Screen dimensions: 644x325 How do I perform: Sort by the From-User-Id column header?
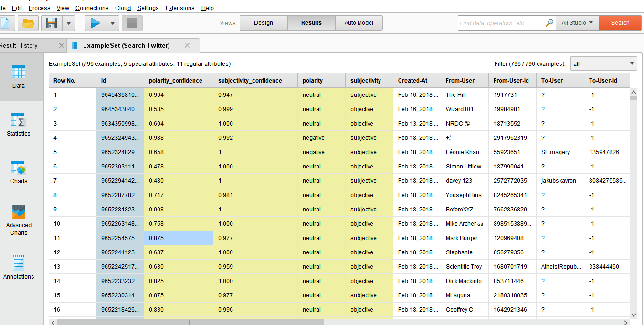(x=513, y=81)
